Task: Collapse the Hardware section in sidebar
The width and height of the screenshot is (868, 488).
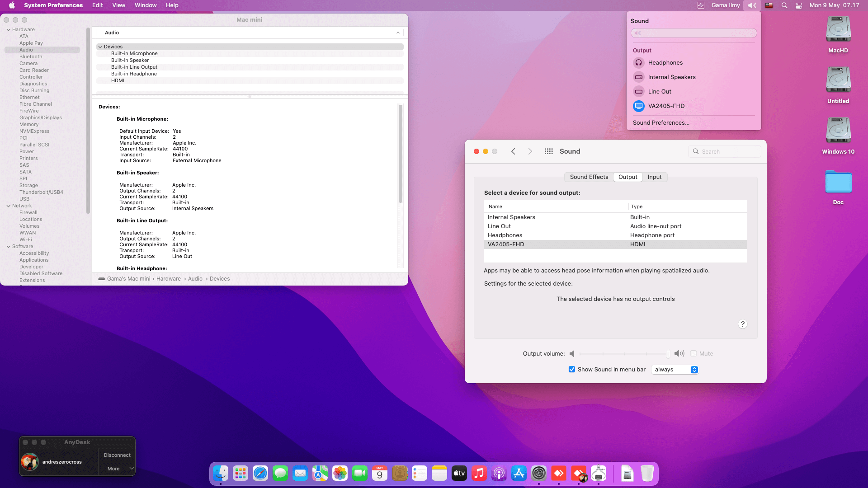Action: [8, 30]
